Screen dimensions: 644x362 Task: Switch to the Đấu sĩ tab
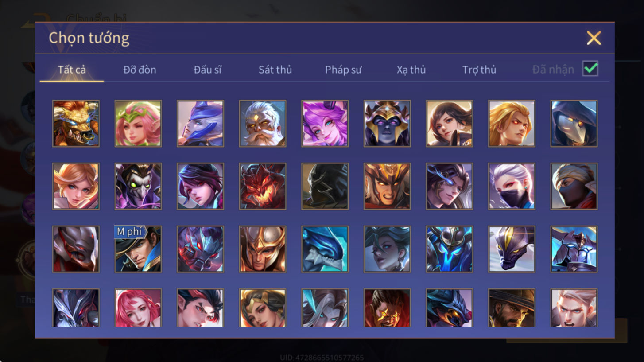[208, 70]
